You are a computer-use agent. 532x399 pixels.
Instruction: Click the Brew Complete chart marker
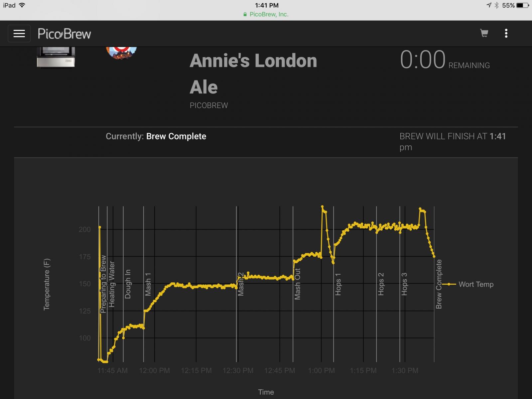(x=439, y=284)
